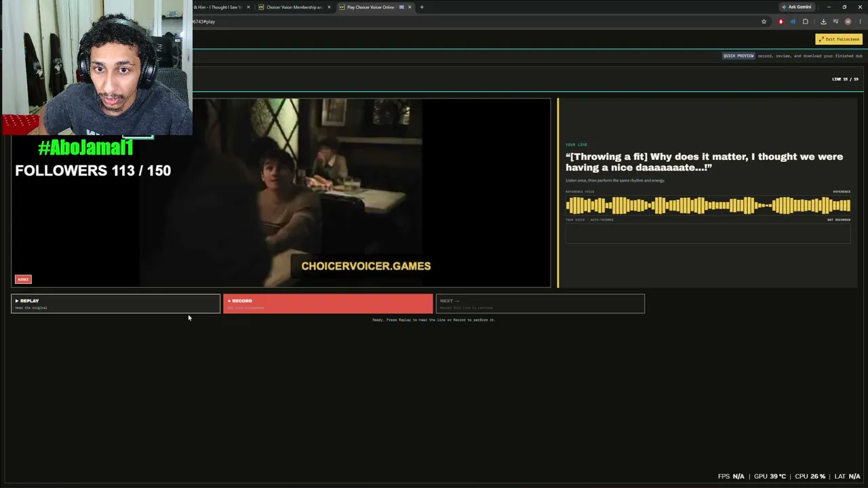Viewport: 868px width, 488px height.
Task: Close the 'I Thought I Saw' tab
Action: [x=248, y=7]
